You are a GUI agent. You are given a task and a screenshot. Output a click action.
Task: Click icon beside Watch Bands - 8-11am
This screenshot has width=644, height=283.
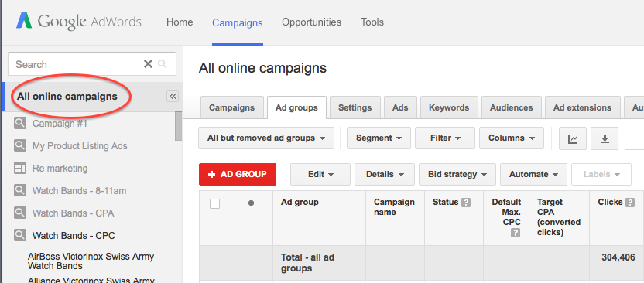(19, 191)
